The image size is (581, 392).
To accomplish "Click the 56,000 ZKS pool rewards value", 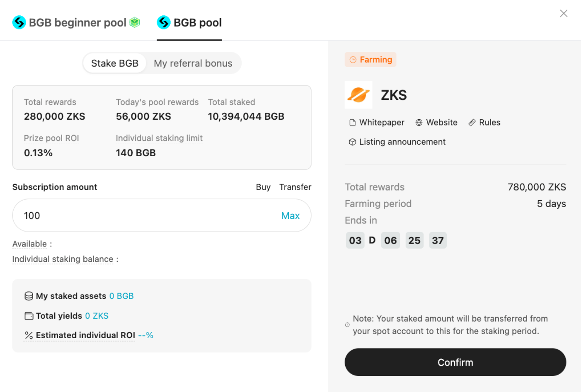I will click(143, 116).
